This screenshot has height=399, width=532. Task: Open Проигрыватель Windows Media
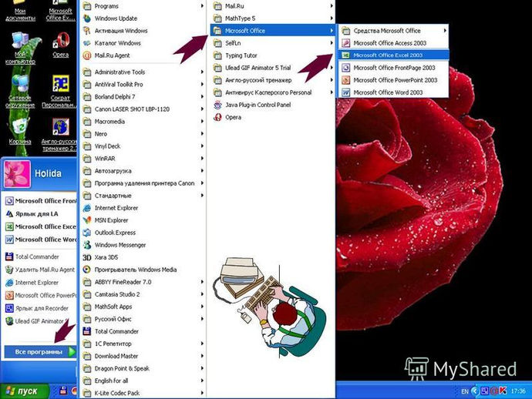tap(143, 270)
